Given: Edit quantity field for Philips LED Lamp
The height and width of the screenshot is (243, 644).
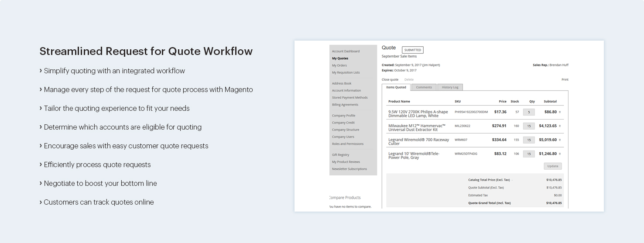Looking at the screenshot, I should (529, 112).
